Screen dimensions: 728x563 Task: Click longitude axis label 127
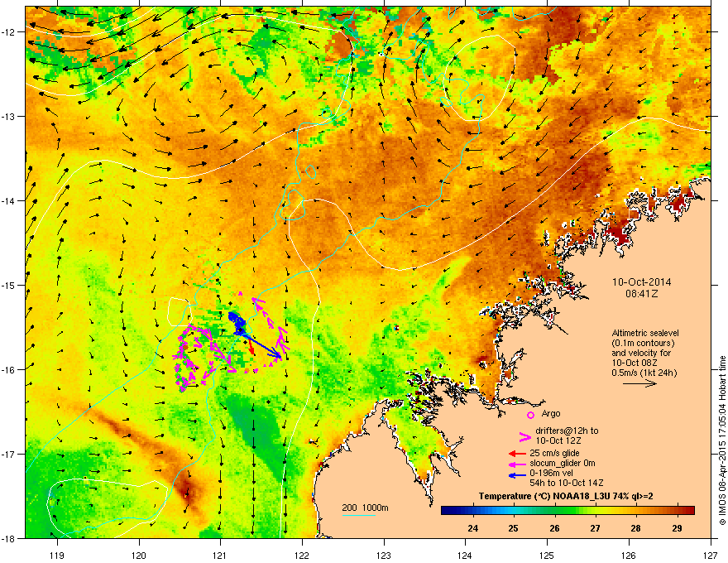point(711,555)
